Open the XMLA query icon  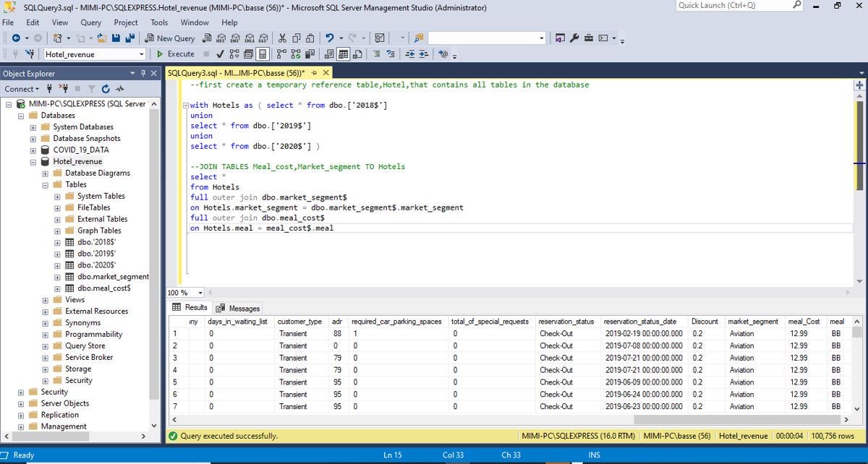(x=250, y=38)
